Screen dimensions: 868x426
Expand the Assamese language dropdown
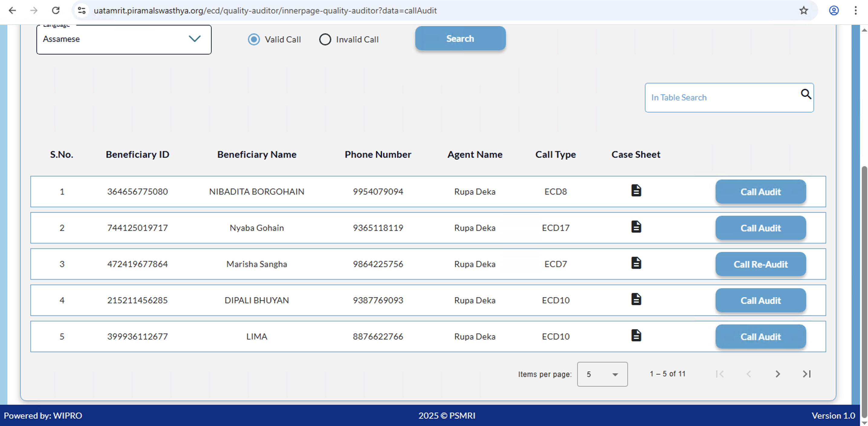pos(124,39)
